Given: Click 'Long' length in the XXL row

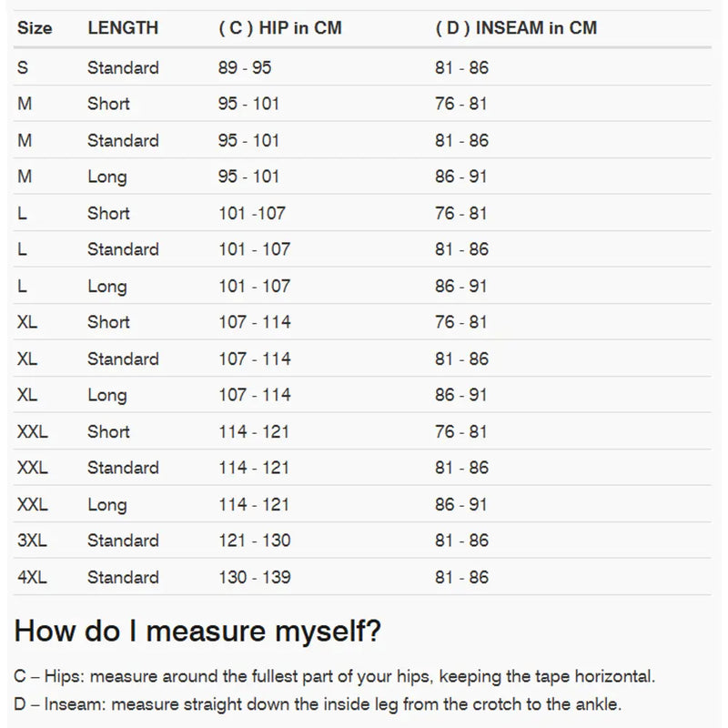Looking at the screenshot, I should 106,504.
